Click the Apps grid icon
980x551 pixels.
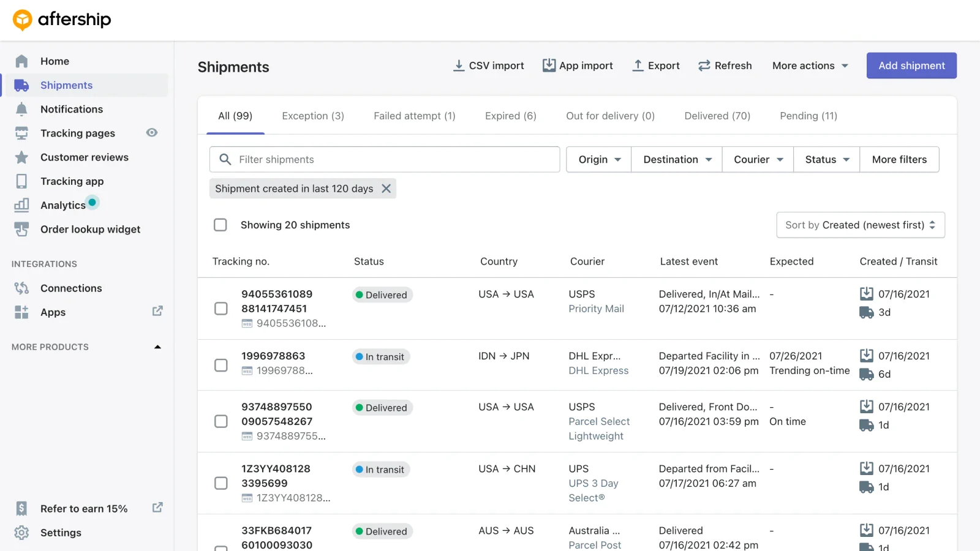(21, 312)
